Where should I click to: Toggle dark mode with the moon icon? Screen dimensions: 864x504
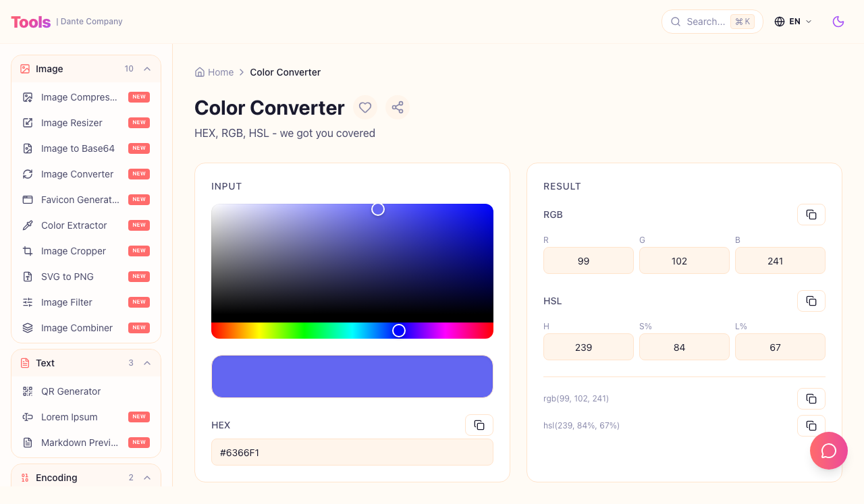point(838,22)
